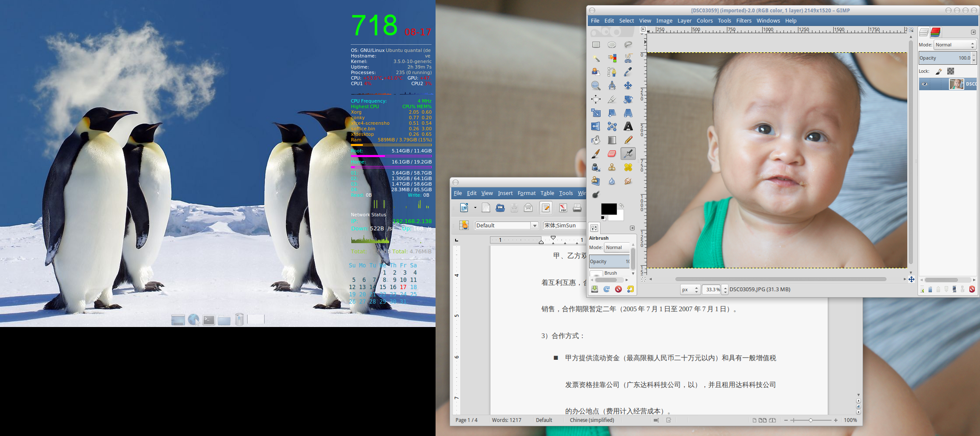Toggle lock alpha channel checkerboard icon

point(951,71)
